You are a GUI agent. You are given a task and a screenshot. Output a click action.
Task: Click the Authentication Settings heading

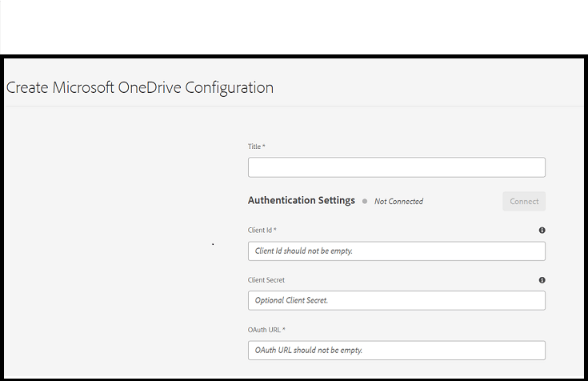coord(301,200)
